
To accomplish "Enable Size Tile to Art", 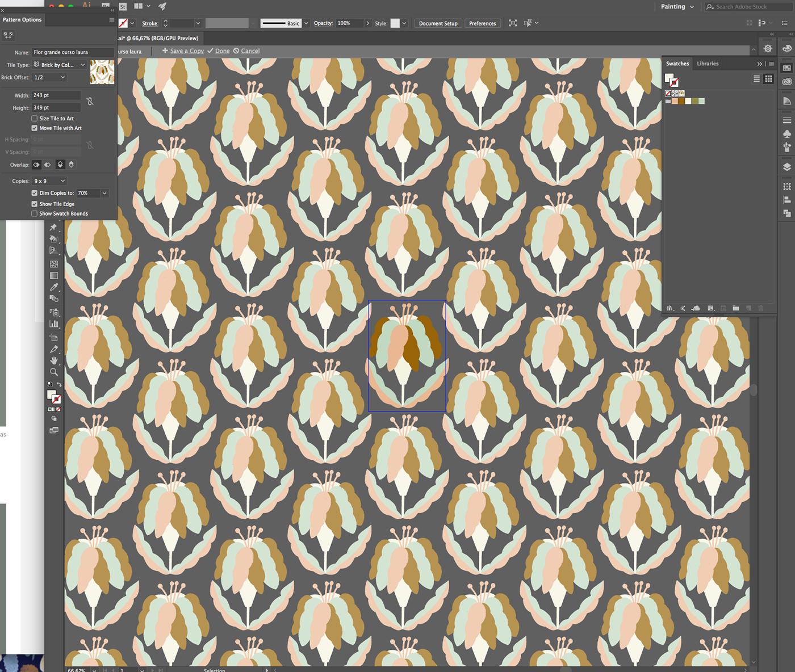I will coord(35,119).
